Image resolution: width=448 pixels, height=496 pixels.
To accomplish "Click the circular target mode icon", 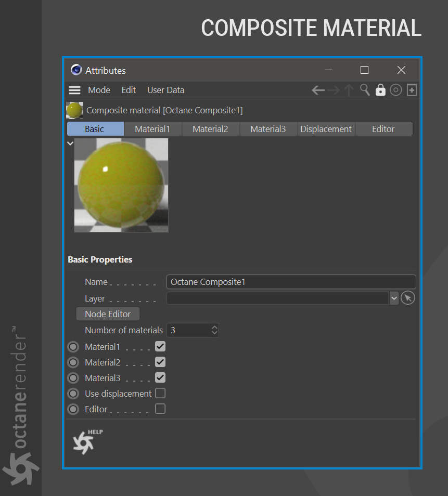I will point(395,90).
